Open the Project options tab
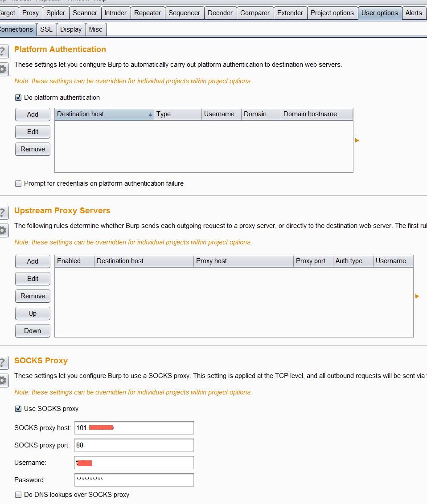This screenshot has height=504, width=427. point(332,13)
